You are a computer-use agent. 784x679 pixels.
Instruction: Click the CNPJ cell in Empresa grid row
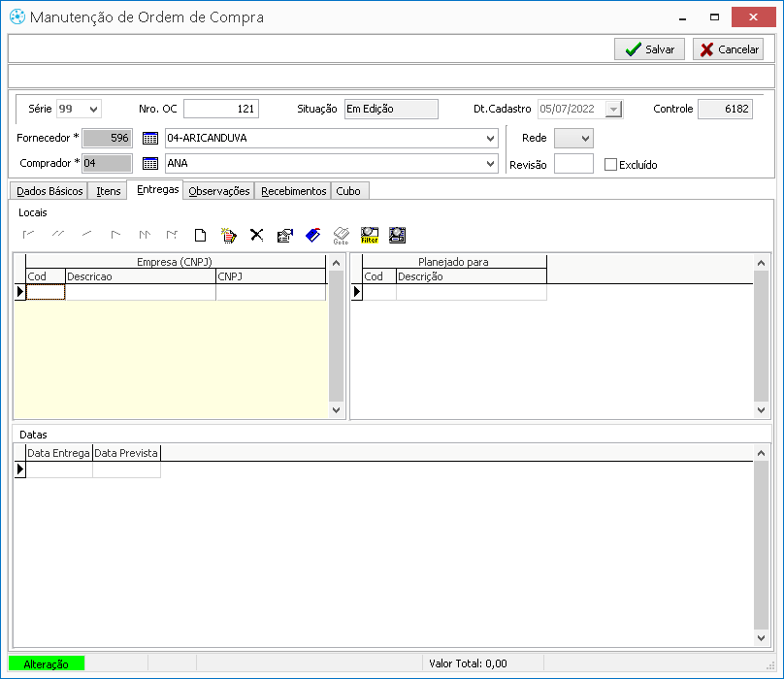tap(271, 292)
